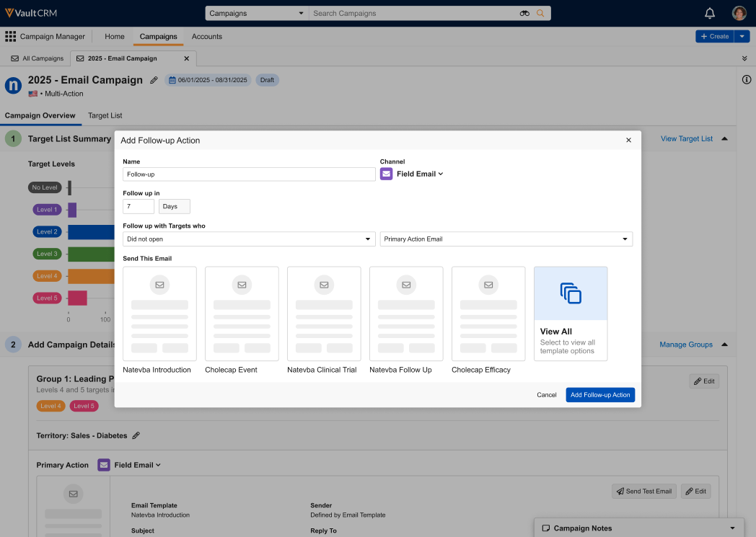This screenshot has height=537, width=756.
Task: Click the pencil icon beside campaign title
Action: pos(154,80)
